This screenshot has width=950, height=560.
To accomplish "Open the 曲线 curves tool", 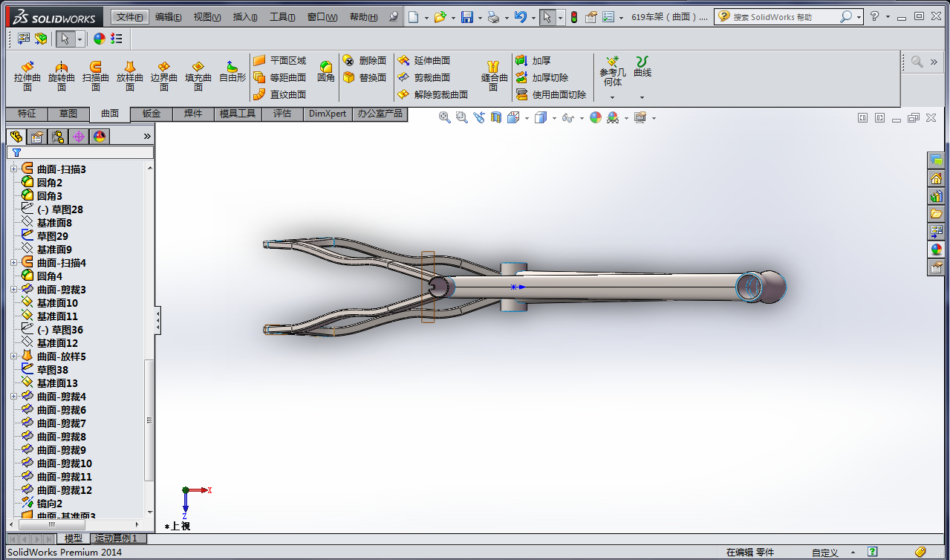I will 642,67.
